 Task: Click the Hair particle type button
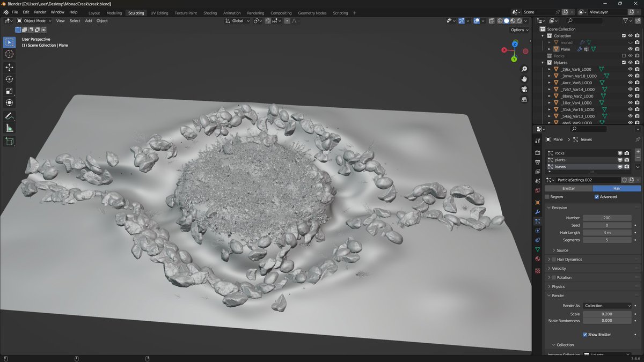(x=617, y=188)
